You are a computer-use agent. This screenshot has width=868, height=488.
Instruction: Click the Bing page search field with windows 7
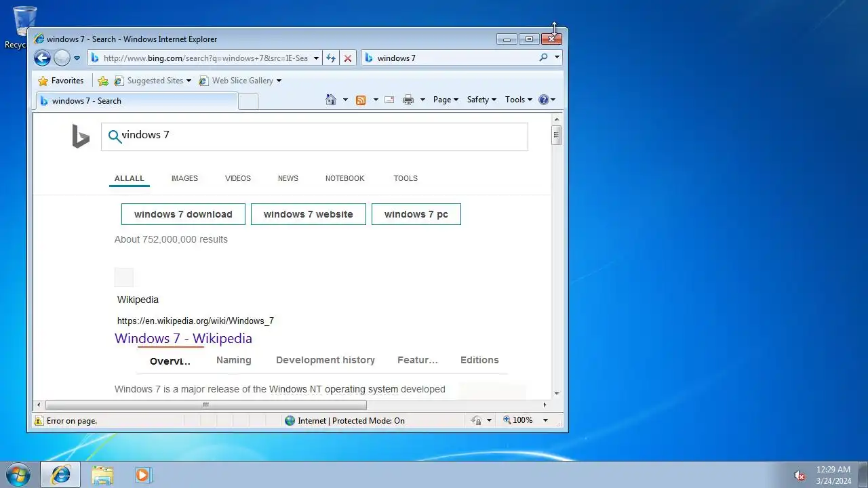315,137
